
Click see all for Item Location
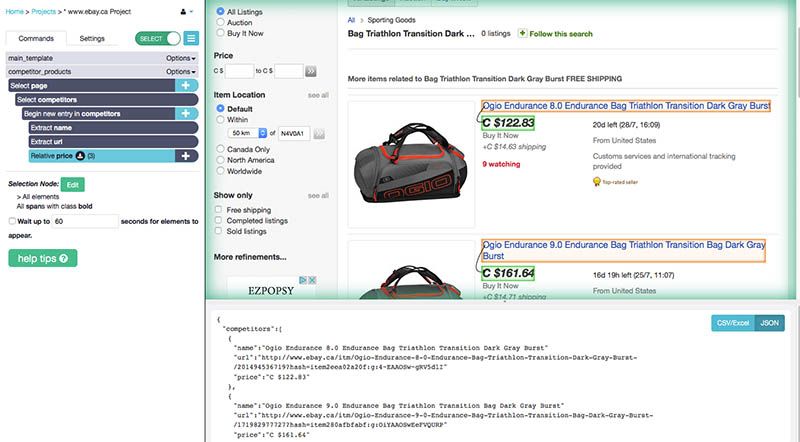click(318, 95)
